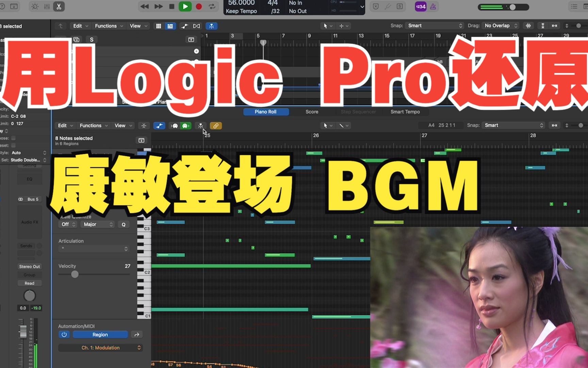Image resolution: width=588 pixels, height=368 pixels.
Task: Adjust the master volume slider in the control bar
Action: point(504,7)
